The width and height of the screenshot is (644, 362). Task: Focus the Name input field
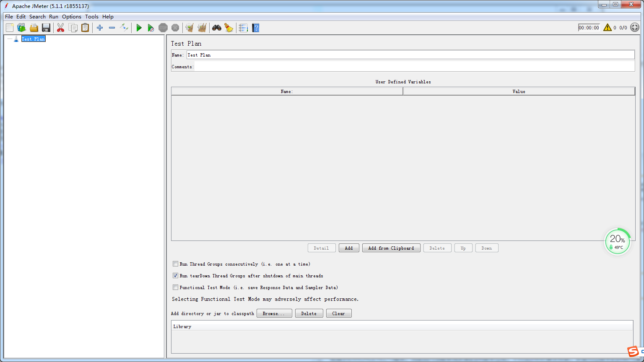(x=410, y=55)
